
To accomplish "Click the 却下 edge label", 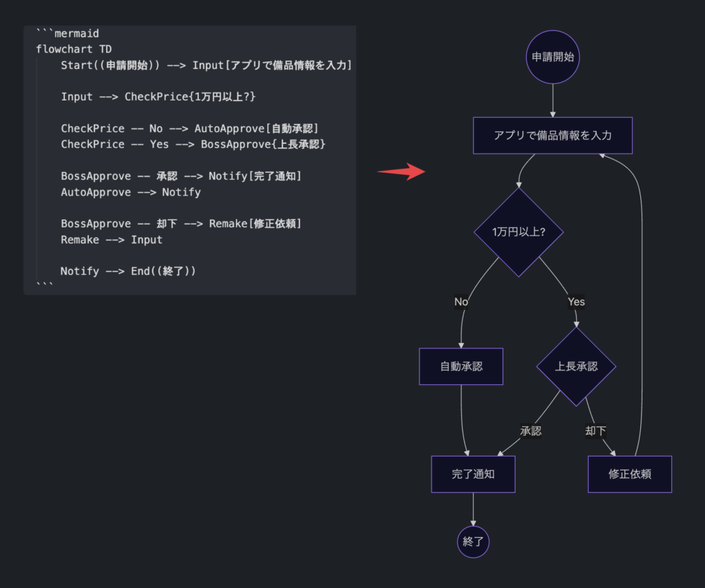I will click(596, 431).
